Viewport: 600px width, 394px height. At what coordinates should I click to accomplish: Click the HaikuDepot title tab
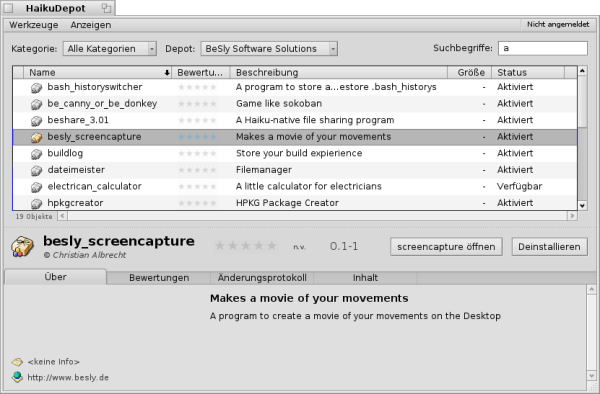point(55,8)
